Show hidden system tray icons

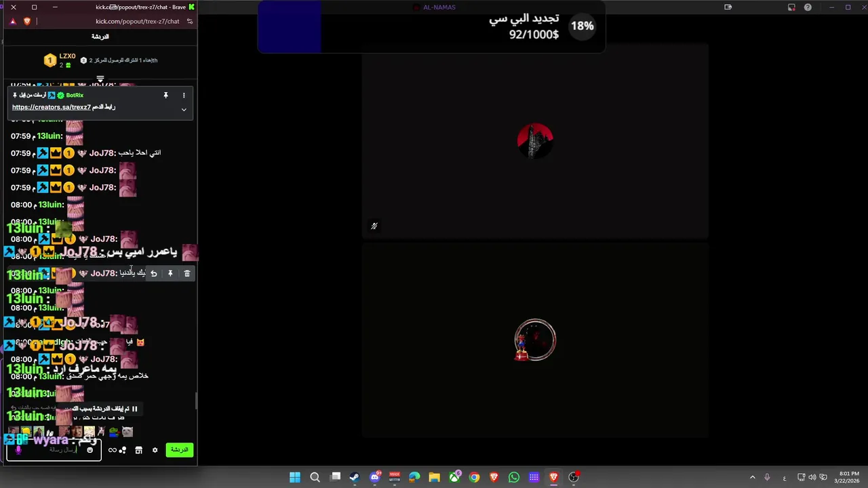pos(752,477)
